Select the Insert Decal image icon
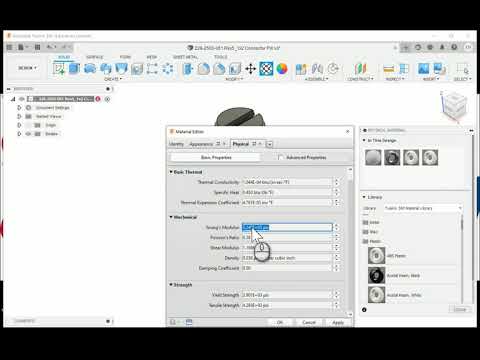The height and width of the screenshot is (360, 480). pos(423,69)
